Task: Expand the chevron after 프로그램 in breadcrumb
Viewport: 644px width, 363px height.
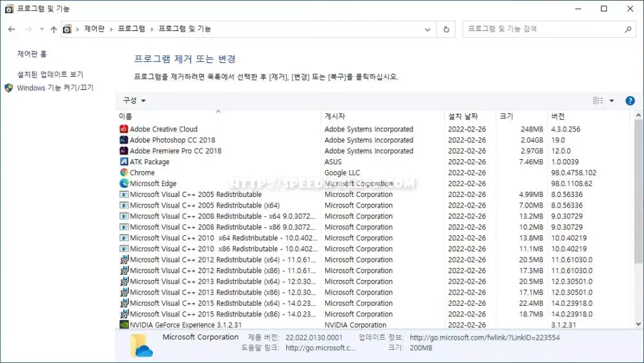Action: click(152, 29)
